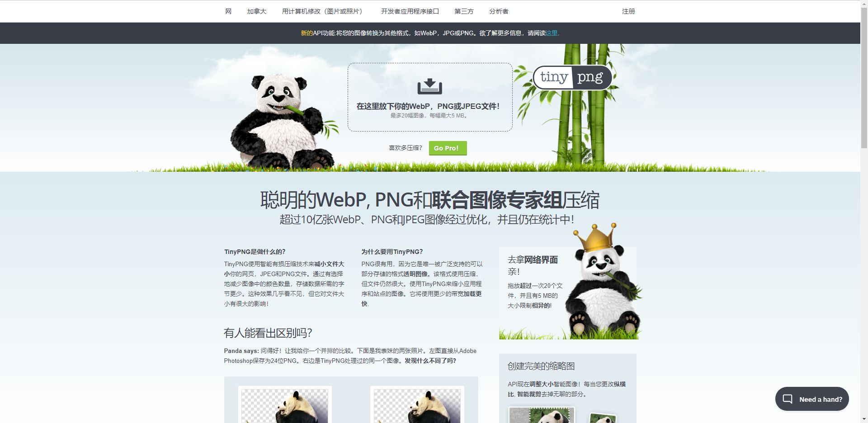
Task: Click the large panda thumbnail under 创建完美的缩略图
Action: [x=542, y=415]
